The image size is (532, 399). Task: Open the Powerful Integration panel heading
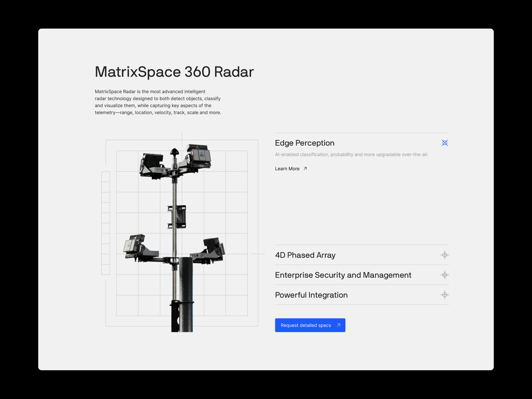click(x=311, y=295)
